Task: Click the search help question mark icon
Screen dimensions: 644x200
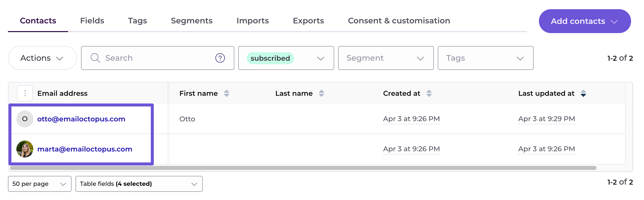Action: [220, 58]
